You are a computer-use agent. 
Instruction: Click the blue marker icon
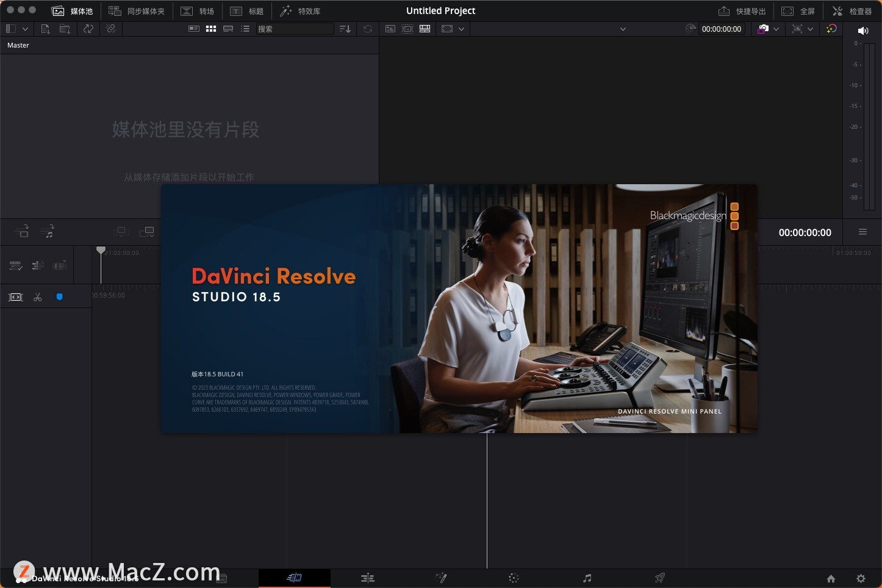[59, 297]
